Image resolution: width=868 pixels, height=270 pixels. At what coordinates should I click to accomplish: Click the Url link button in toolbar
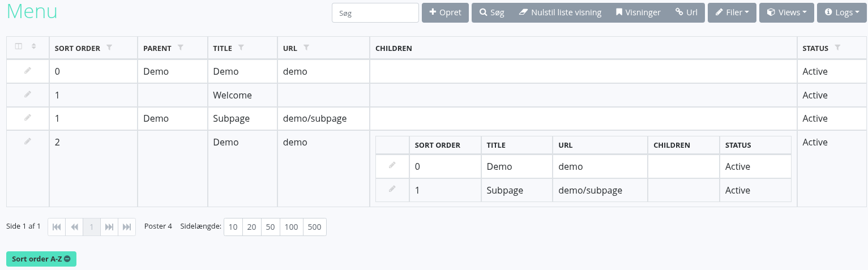pos(686,12)
